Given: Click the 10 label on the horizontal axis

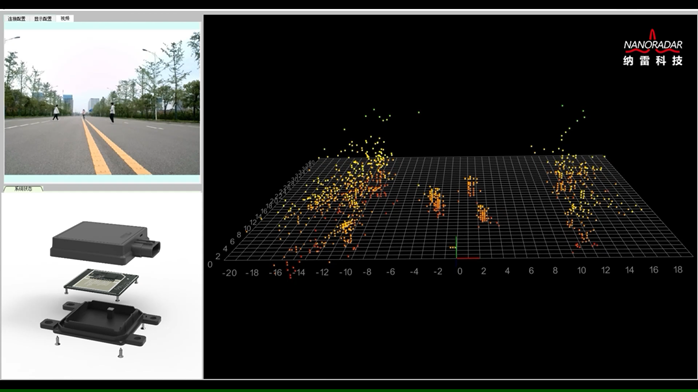Looking at the screenshot, I should pos(581,271).
